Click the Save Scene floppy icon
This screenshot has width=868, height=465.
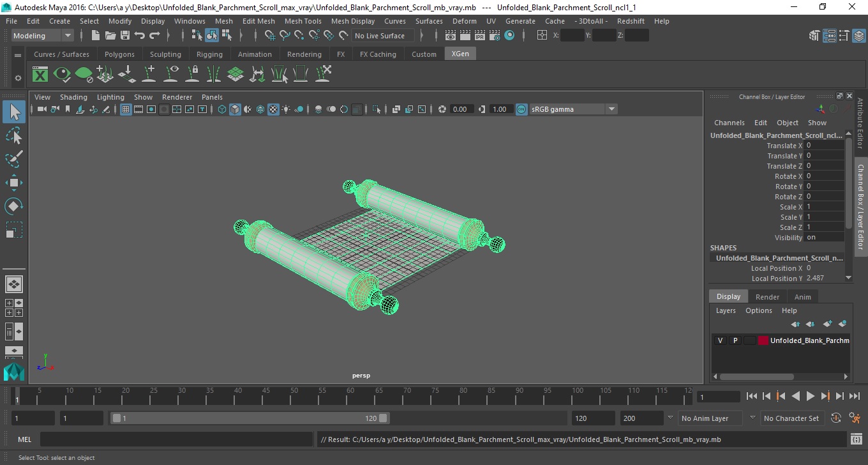(x=125, y=36)
